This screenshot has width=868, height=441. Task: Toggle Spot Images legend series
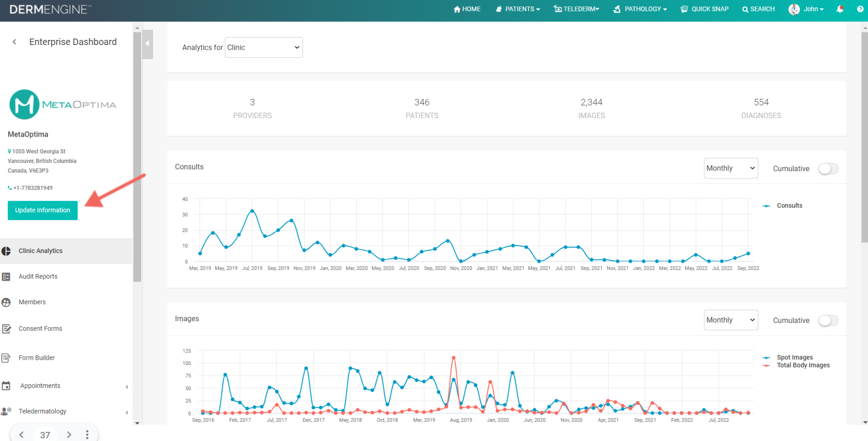pyautogui.click(x=788, y=357)
